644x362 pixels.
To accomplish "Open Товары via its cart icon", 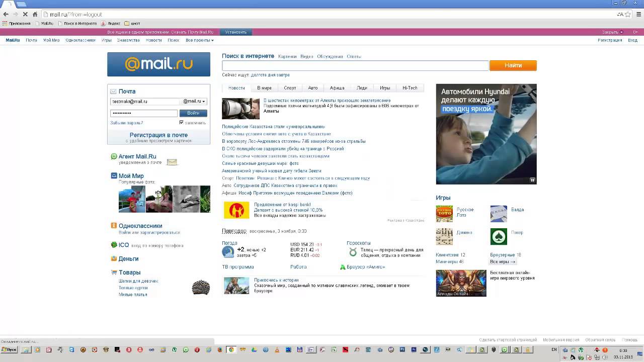I will click(x=114, y=273).
